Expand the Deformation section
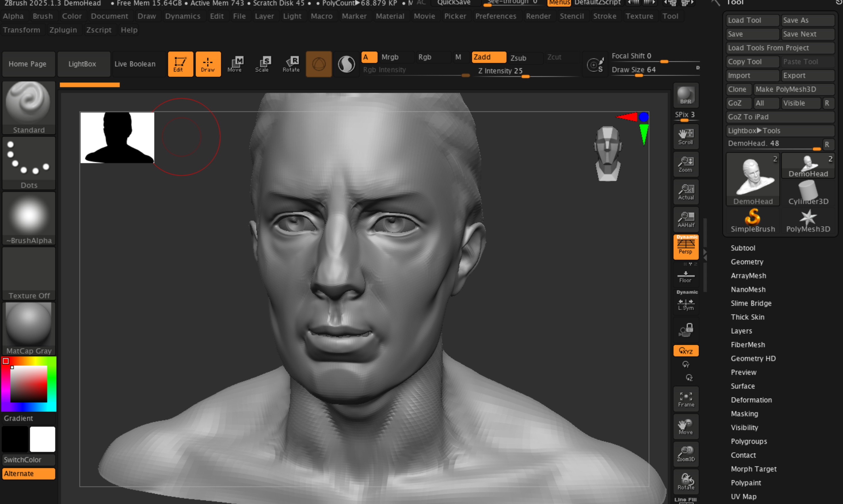 (751, 400)
